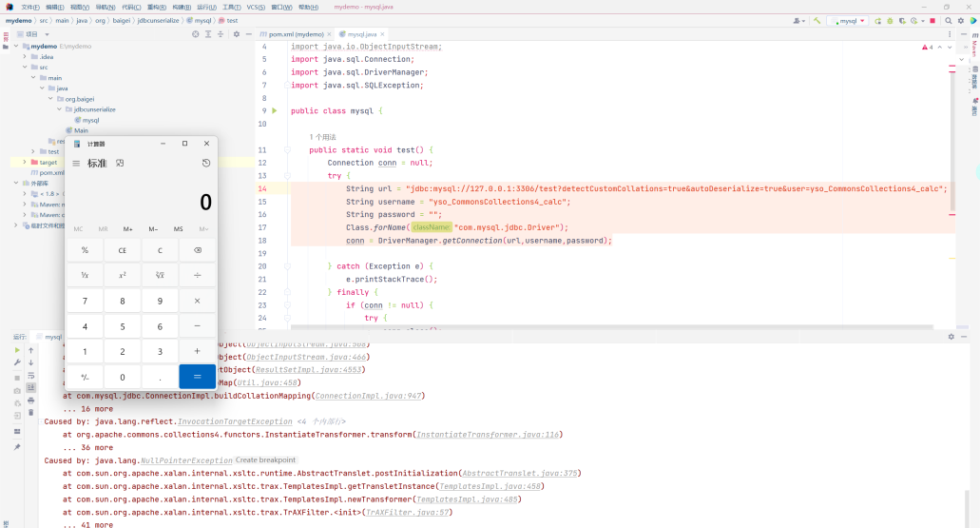980x528 pixels.
Task: Open calculator history icon
Action: [206, 163]
